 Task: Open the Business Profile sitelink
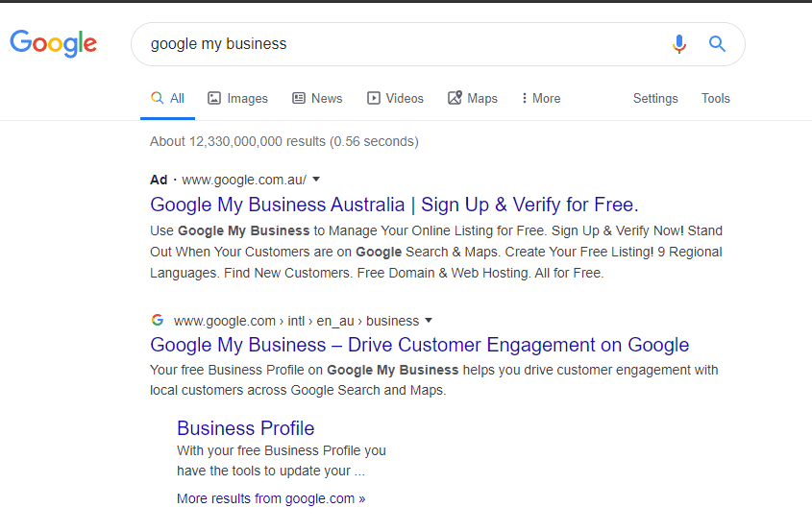[246, 428]
